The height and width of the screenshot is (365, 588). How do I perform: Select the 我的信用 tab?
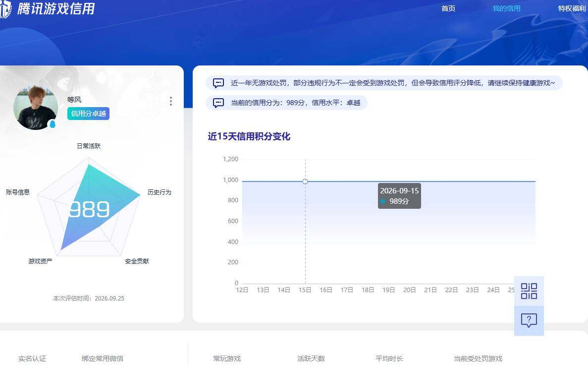(x=506, y=8)
